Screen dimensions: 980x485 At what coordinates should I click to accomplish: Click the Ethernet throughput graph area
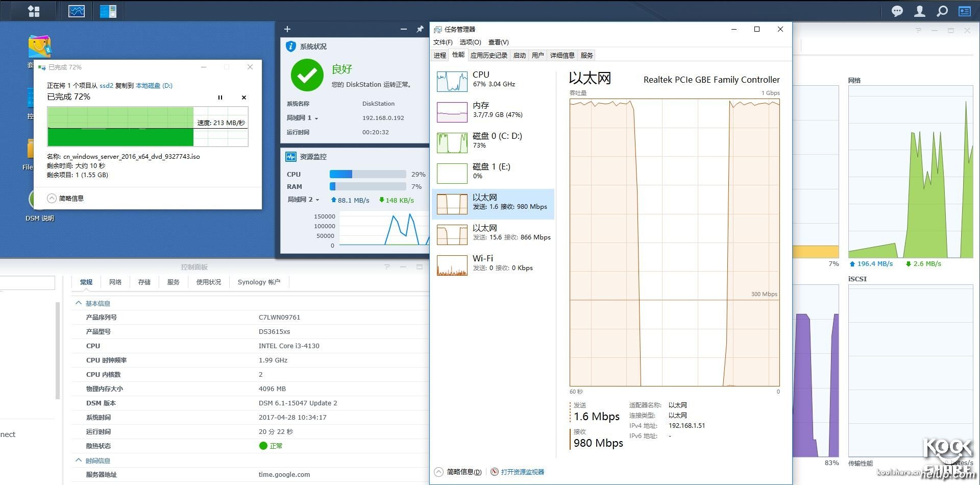[x=674, y=243]
